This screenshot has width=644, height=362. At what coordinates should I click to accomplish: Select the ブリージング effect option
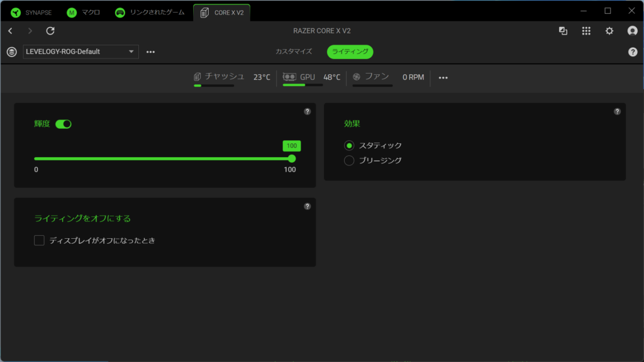(350, 160)
